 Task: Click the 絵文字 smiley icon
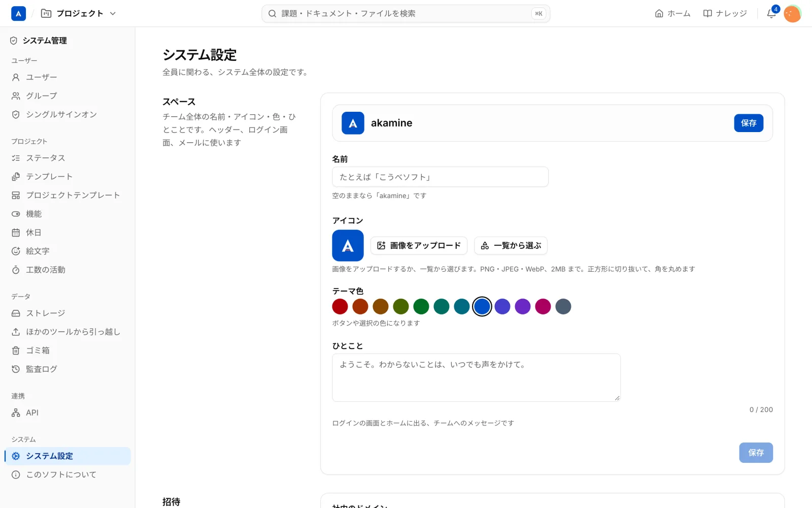16,251
